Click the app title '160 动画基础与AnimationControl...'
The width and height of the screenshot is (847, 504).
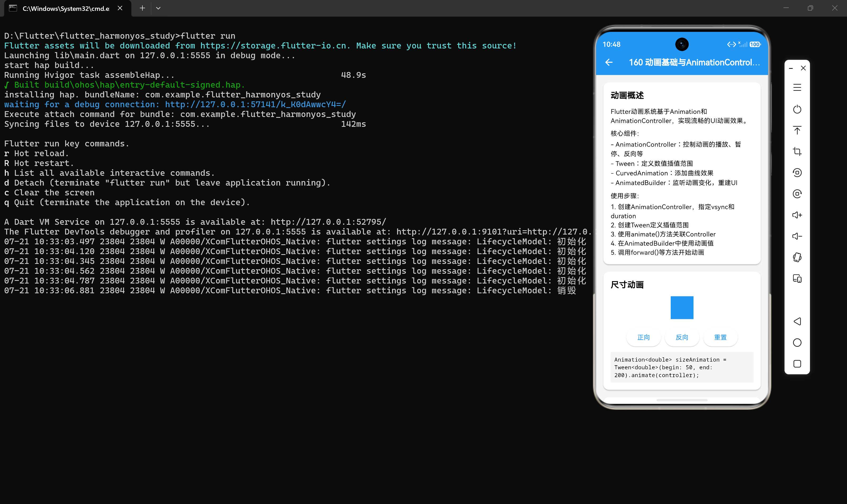(x=694, y=62)
